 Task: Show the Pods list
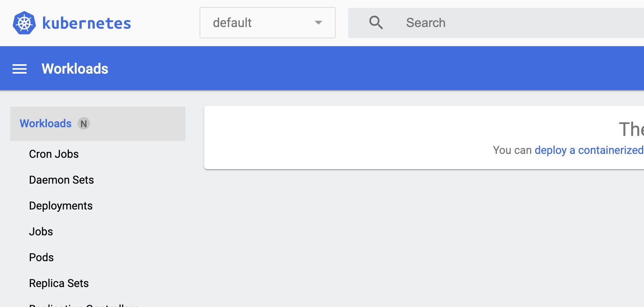pos(41,258)
